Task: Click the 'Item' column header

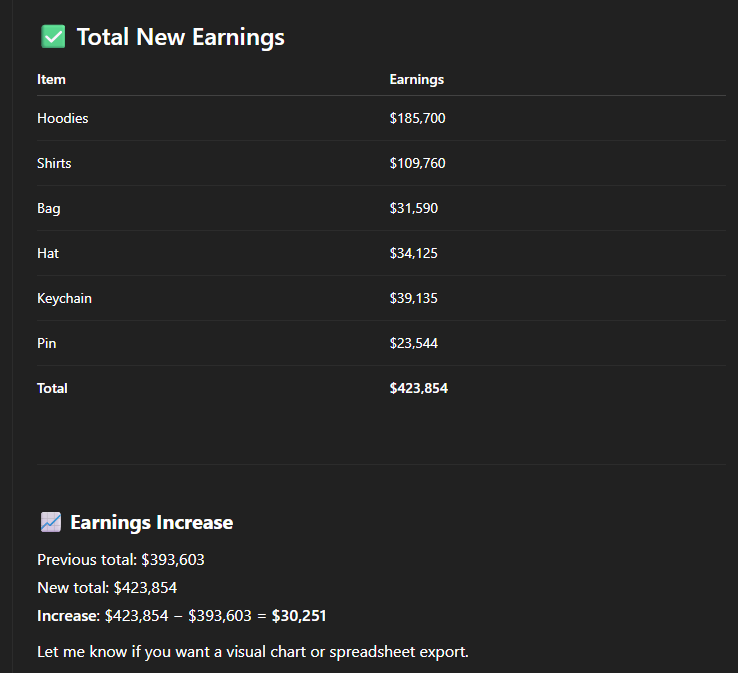Action: click(51, 80)
